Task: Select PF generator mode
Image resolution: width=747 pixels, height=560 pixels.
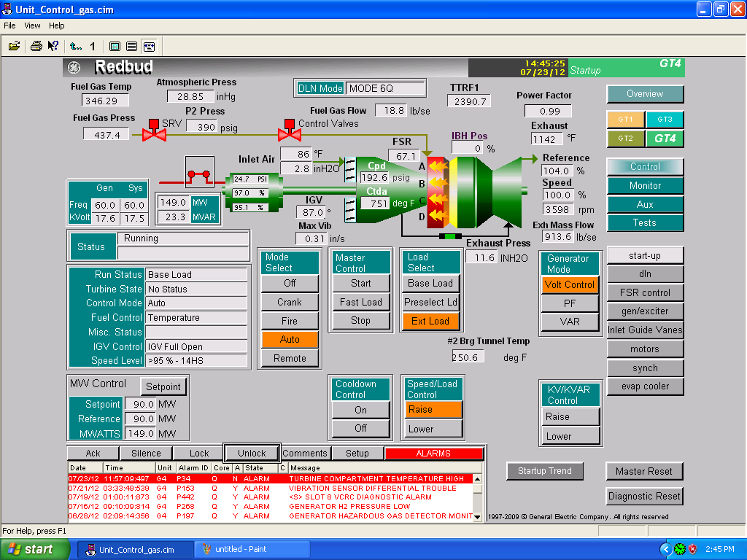Action: 570,303
